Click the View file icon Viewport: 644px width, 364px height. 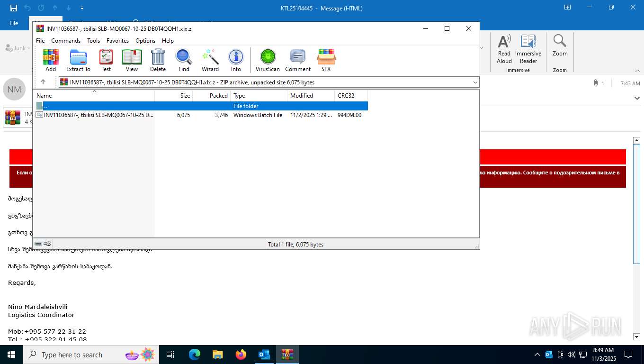[x=132, y=60]
